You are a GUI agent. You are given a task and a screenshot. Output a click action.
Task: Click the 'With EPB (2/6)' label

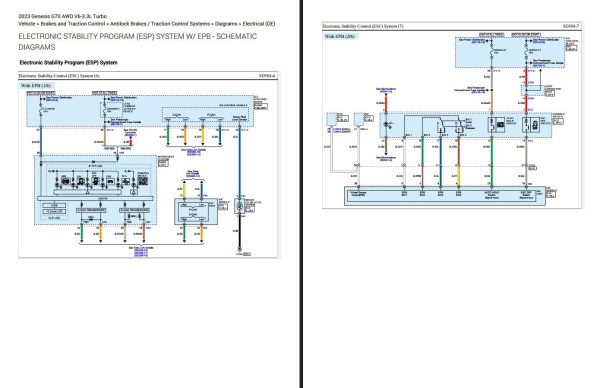(x=340, y=36)
